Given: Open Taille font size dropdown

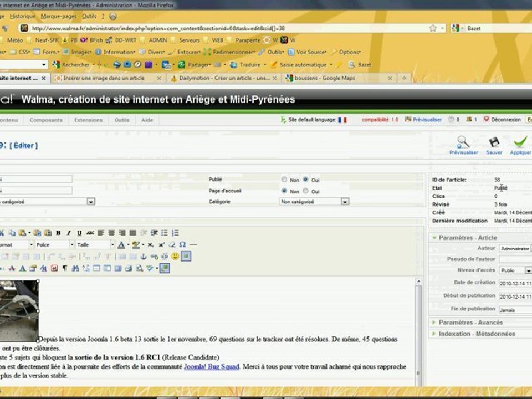Looking at the screenshot, I should point(95,244).
